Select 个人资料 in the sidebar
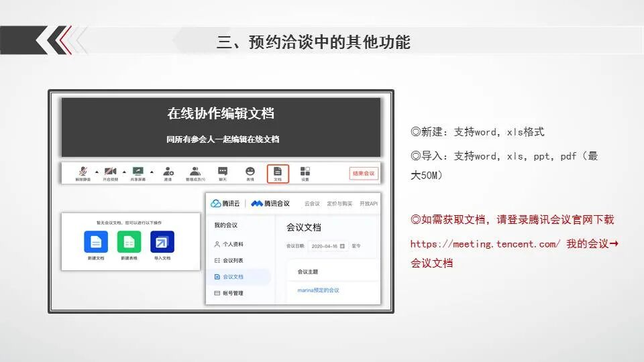644x362 pixels. [x=229, y=244]
